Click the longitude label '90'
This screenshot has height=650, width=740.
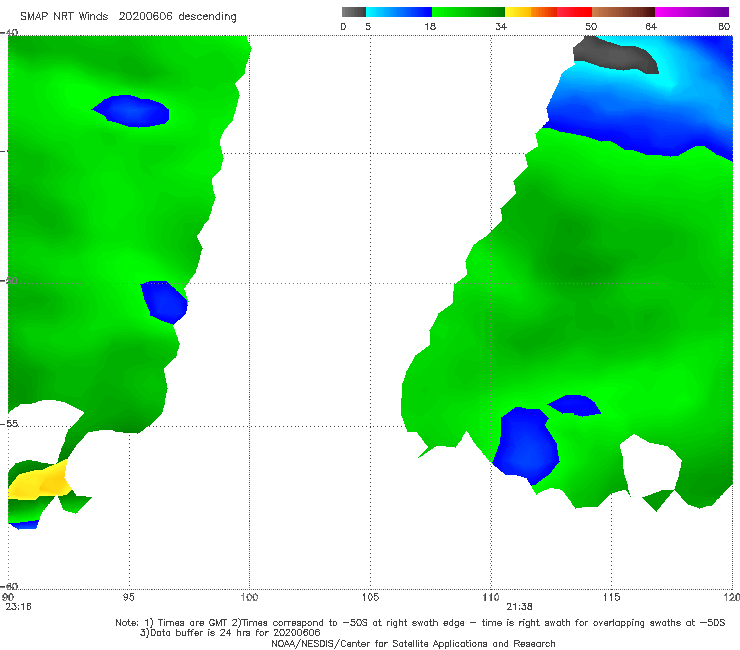pyautogui.click(x=8, y=597)
